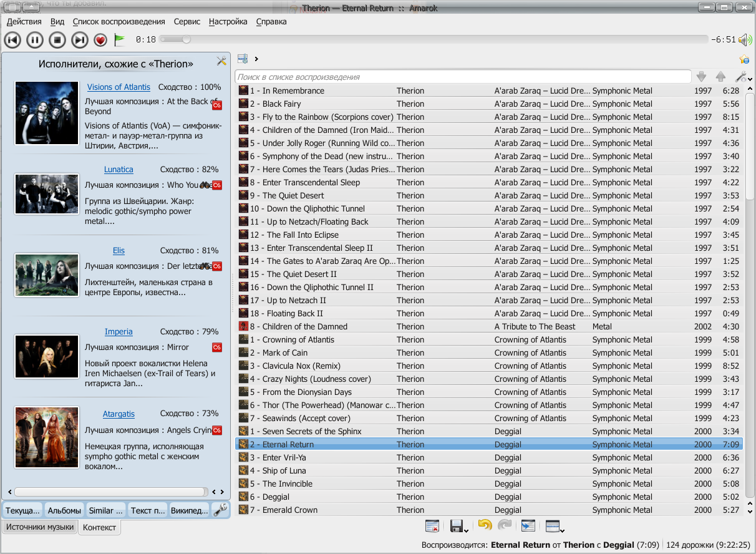Switch to the Источники музыки tab
Viewport: 756px width, 554px height.
point(40,527)
